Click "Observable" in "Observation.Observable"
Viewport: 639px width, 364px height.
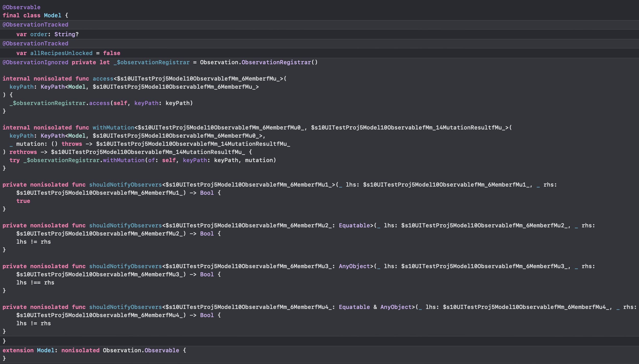162,350
